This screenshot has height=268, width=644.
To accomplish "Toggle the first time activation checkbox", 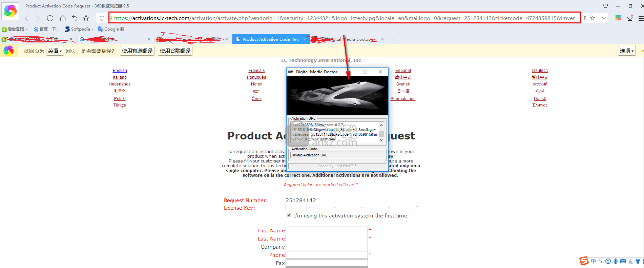I will coord(289,215).
